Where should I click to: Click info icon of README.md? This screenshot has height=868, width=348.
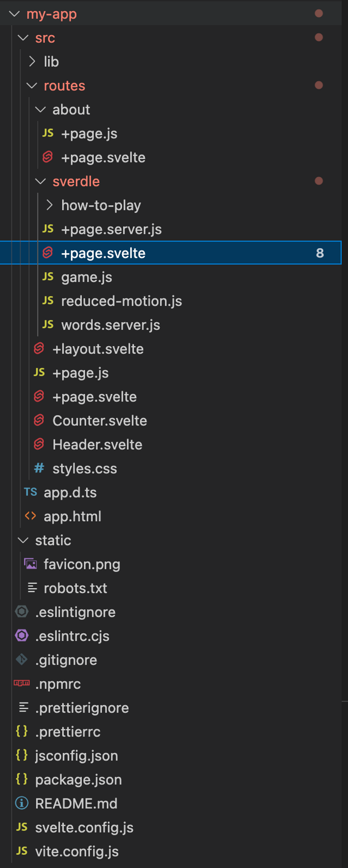pos(22,803)
